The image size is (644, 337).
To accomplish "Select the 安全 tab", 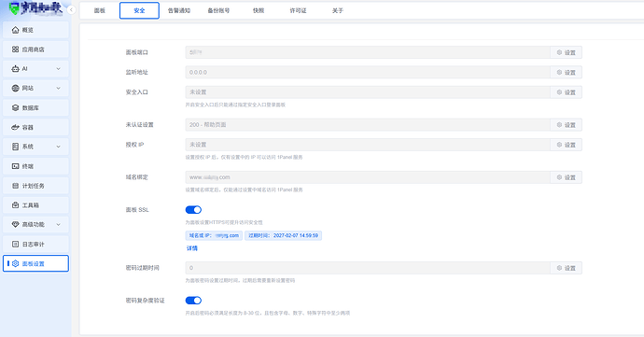I will coord(139,10).
